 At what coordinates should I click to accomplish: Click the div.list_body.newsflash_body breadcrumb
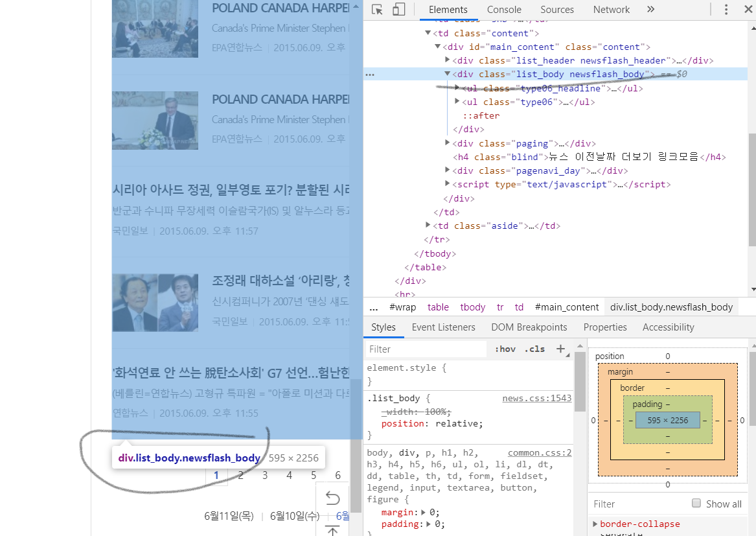[x=671, y=307]
